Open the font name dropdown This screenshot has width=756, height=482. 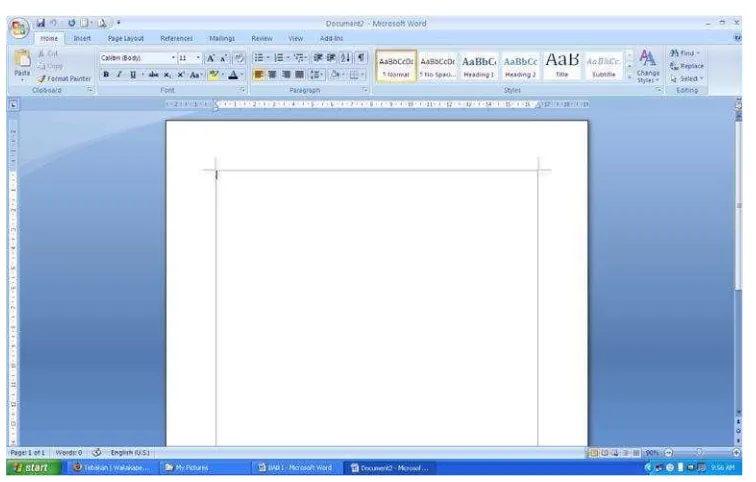coord(173,58)
